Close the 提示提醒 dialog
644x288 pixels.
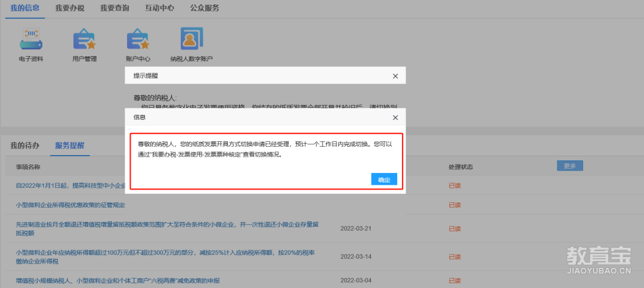tap(395, 76)
